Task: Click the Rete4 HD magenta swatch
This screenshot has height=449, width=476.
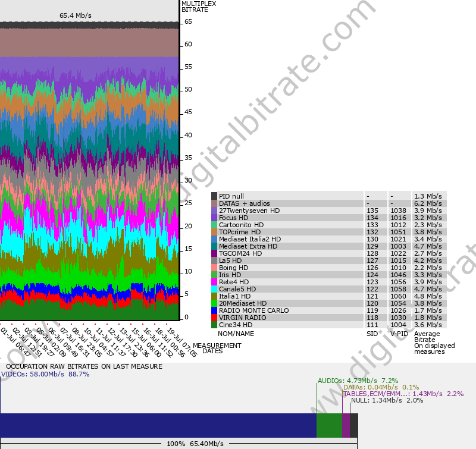Action: coord(214,281)
